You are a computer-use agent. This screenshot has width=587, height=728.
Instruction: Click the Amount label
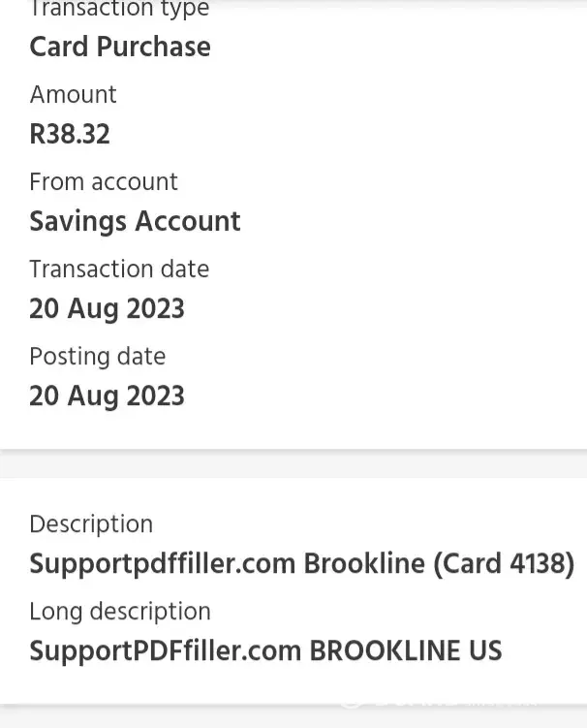(x=73, y=94)
